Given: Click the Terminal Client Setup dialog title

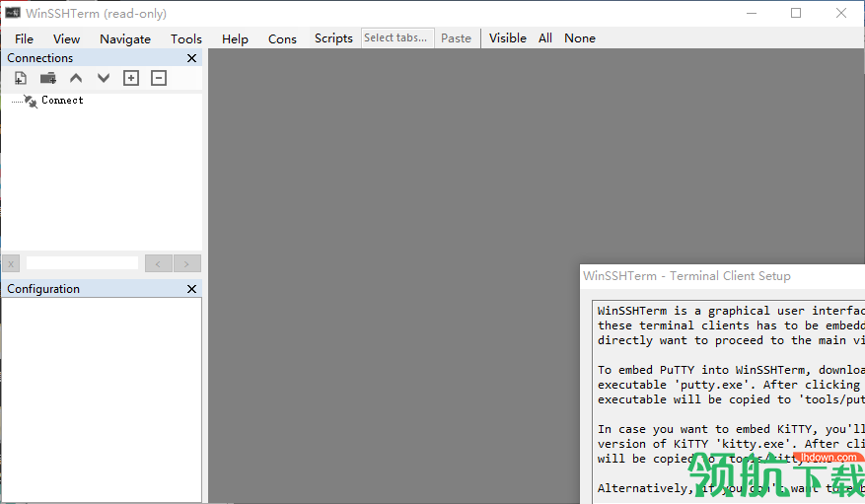Looking at the screenshot, I should [x=686, y=276].
